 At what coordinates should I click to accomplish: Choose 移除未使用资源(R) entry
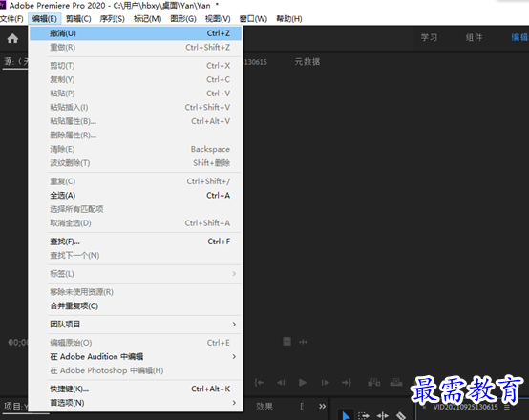136,292
